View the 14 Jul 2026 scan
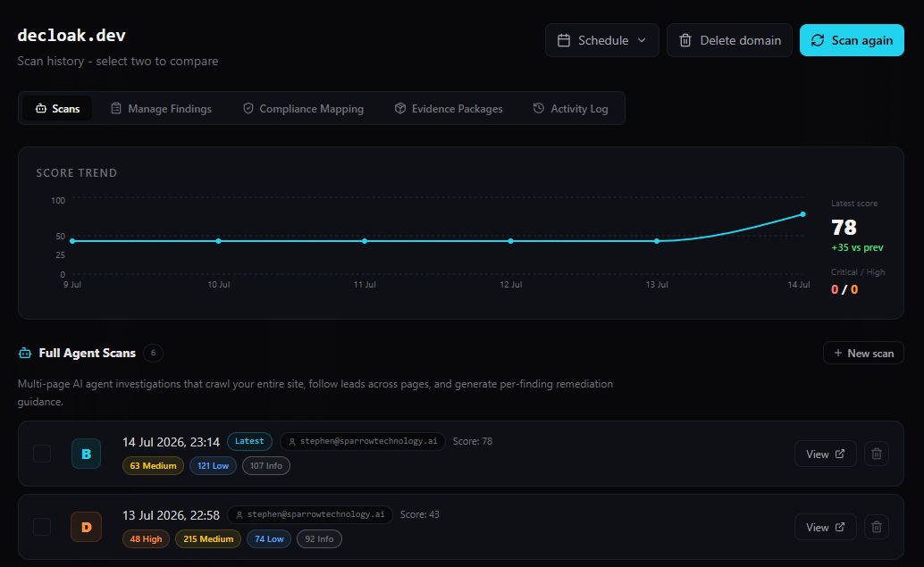Image resolution: width=924 pixels, height=567 pixels. [x=825, y=454]
